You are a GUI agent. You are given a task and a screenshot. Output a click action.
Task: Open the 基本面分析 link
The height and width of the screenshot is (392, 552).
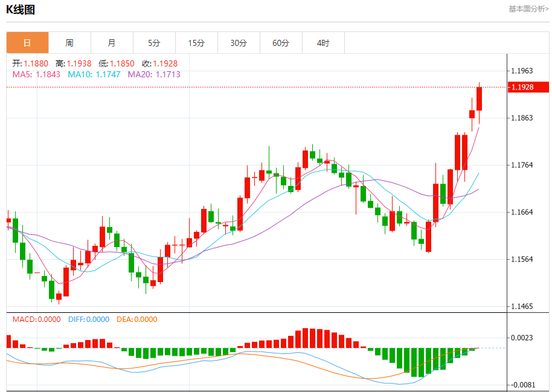coord(528,9)
